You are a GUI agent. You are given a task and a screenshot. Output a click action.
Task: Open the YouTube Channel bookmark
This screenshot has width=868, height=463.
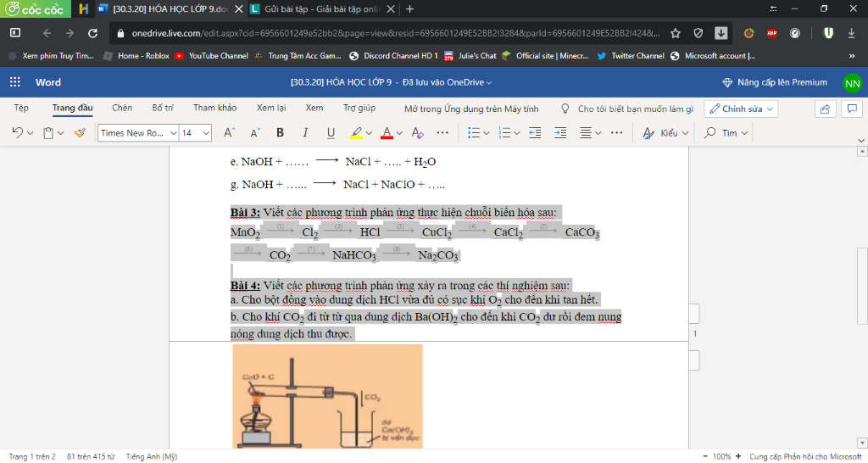(211, 55)
